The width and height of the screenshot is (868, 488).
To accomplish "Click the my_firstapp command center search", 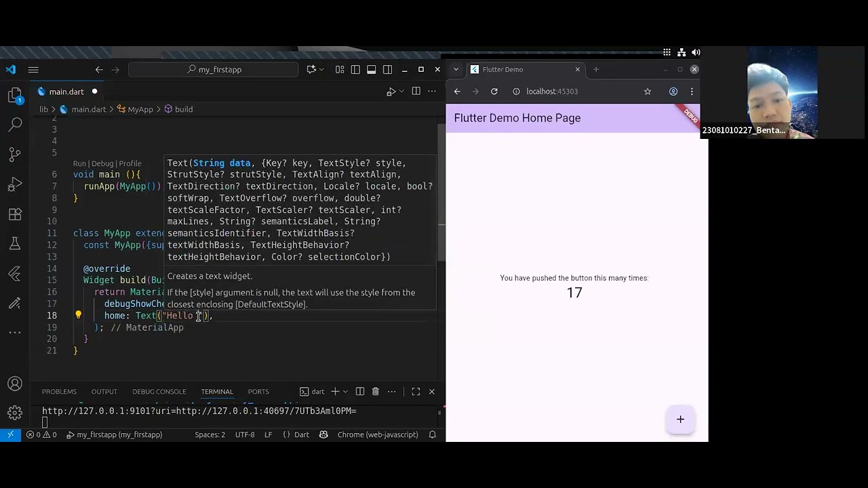I will tap(213, 69).
